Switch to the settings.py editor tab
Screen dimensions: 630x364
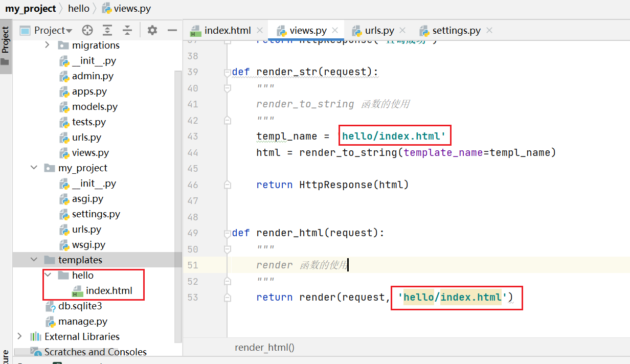456,30
